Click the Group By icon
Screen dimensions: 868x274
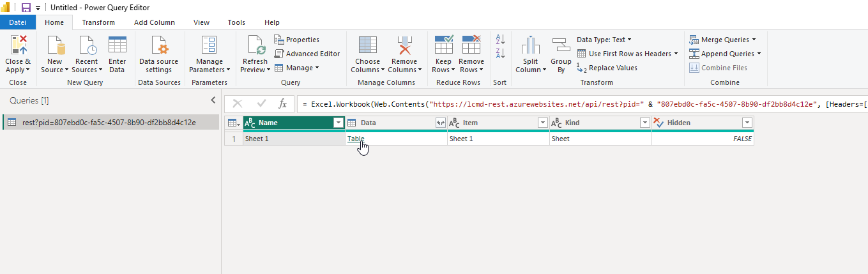tap(561, 46)
